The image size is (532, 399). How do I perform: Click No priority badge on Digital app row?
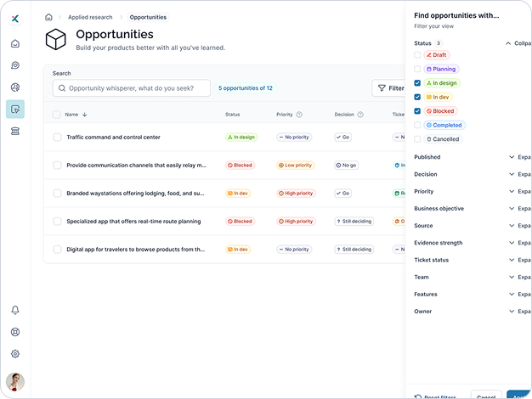tap(294, 250)
